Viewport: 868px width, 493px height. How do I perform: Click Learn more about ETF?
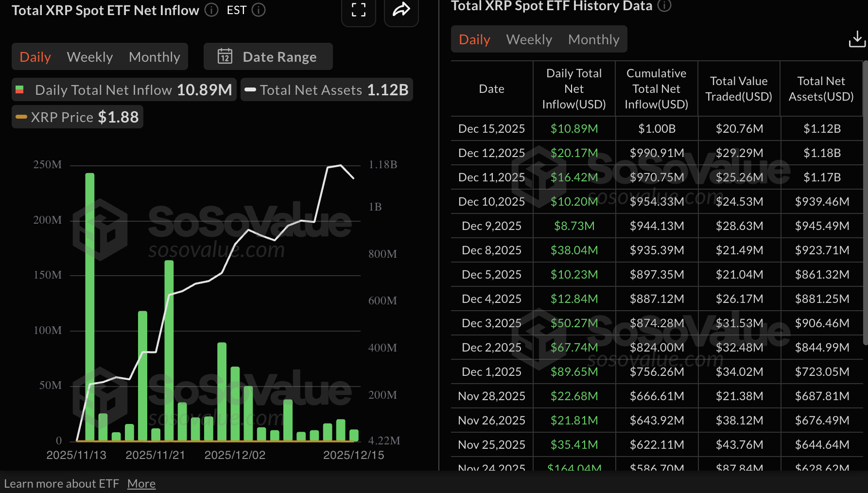(x=63, y=483)
